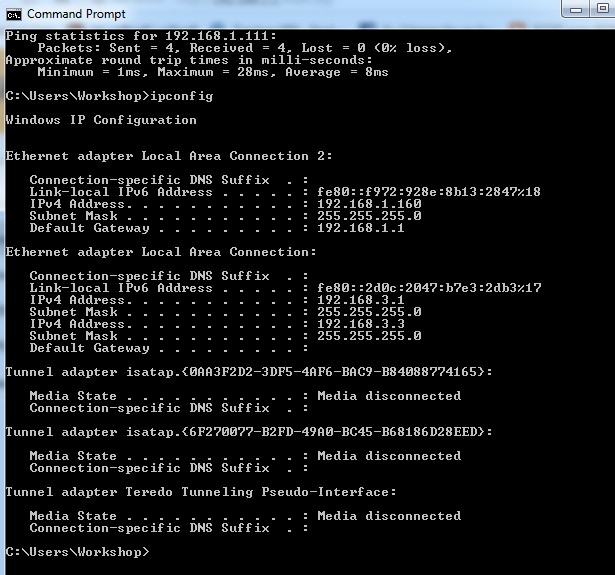The image size is (615, 575).
Task: Click 'Connection-specific DNS Suffix' under Local Area Connection 2
Action: [x=149, y=180]
